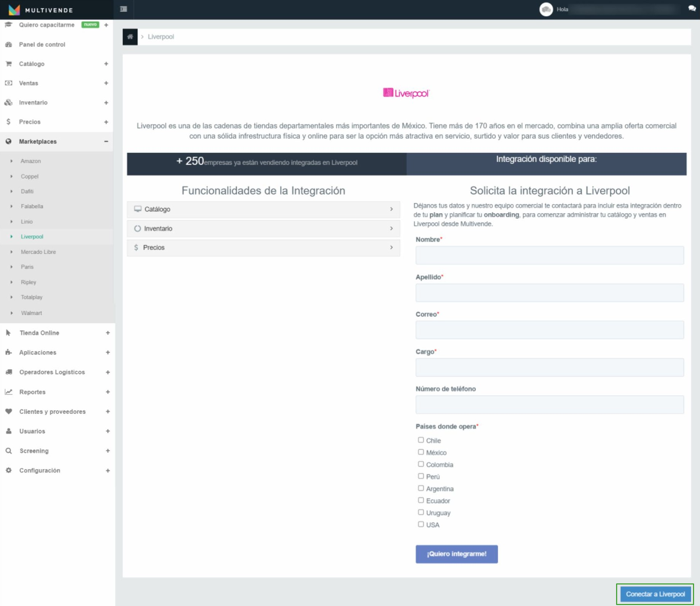The width and height of the screenshot is (700, 606).
Task: Click the ¡Quiero integrarme! button
Action: (456, 554)
